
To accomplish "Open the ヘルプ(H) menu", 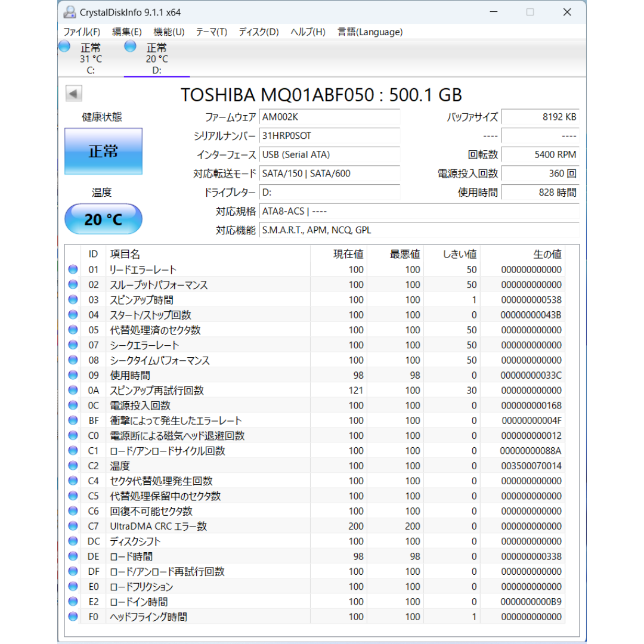I will (x=308, y=32).
